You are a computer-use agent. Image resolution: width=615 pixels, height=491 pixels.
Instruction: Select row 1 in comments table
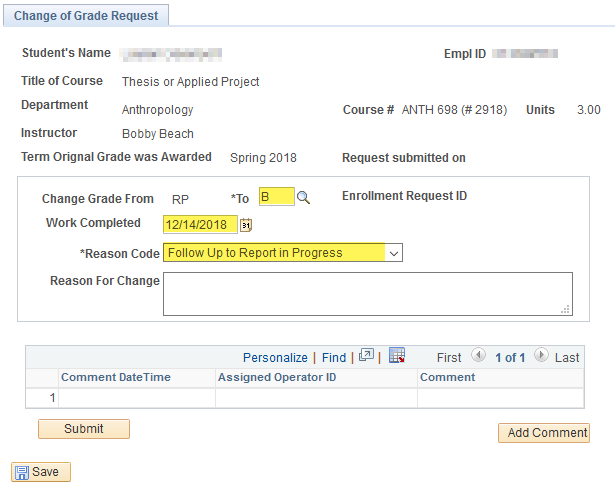point(305,398)
